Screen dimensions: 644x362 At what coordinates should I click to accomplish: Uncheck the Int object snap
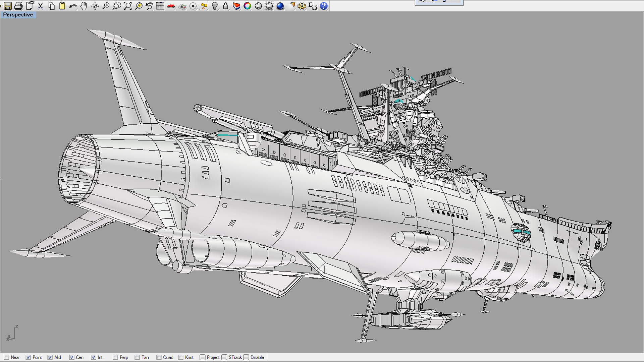click(x=94, y=357)
